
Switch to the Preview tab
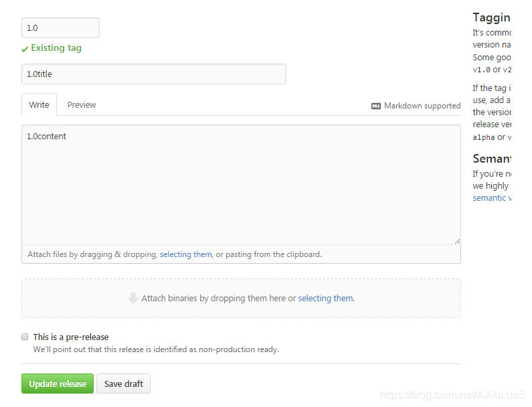[x=82, y=105]
